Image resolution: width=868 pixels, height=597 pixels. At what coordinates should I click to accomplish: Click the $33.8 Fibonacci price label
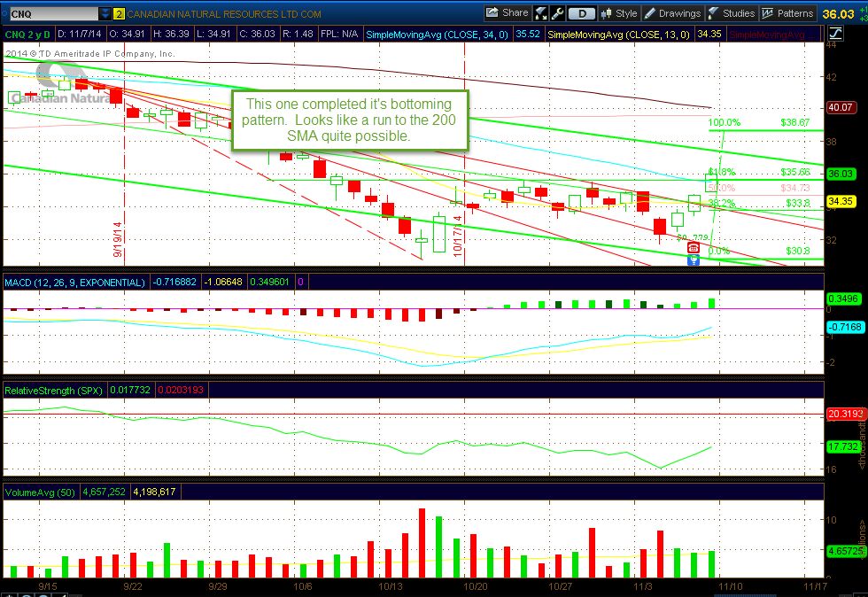(x=798, y=203)
